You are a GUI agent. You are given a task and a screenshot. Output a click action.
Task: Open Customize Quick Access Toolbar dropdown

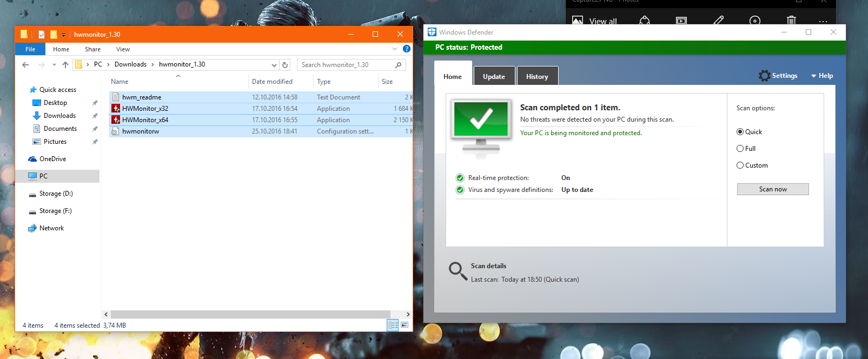point(63,35)
